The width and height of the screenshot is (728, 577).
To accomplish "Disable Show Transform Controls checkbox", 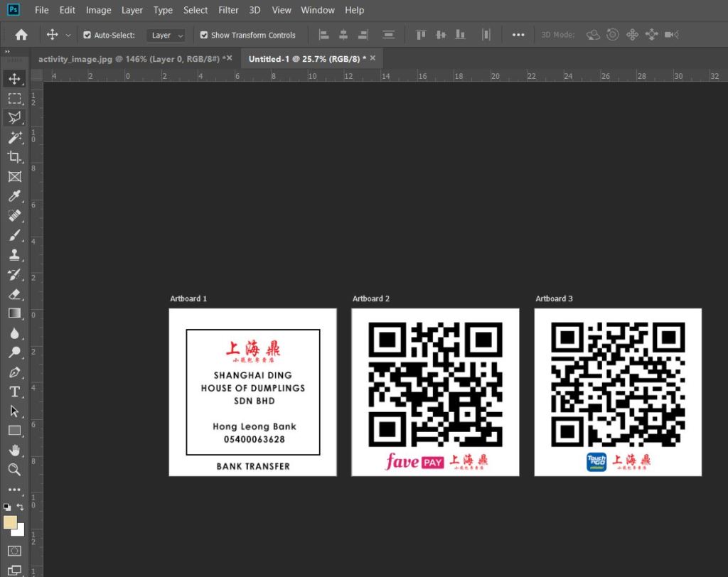I will point(204,35).
